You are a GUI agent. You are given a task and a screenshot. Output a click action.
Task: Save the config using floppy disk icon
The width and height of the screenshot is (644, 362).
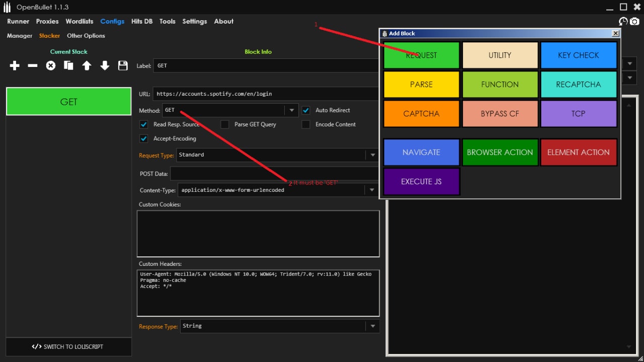pyautogui.click(x=123, y=65)
